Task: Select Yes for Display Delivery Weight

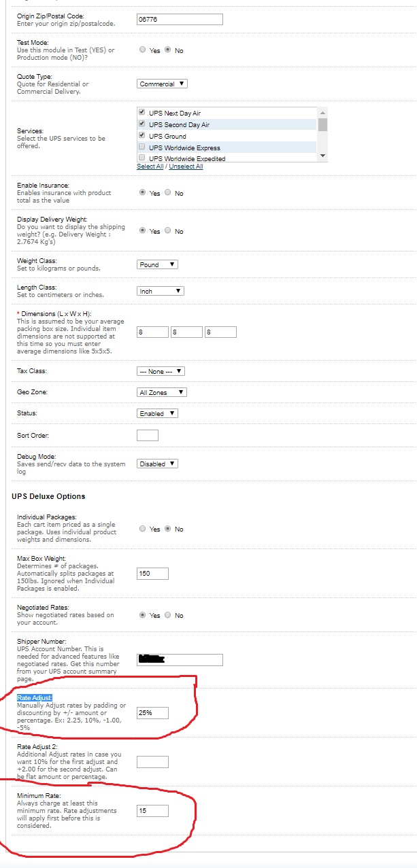Action: pos(142,230)
